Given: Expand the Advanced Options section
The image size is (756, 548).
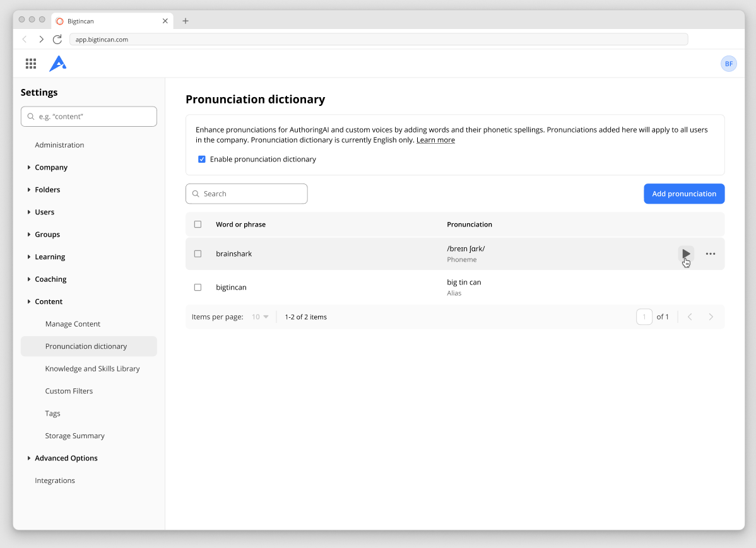Looking at the screenshot, I should pyautogui.click(x=29, y=458).
